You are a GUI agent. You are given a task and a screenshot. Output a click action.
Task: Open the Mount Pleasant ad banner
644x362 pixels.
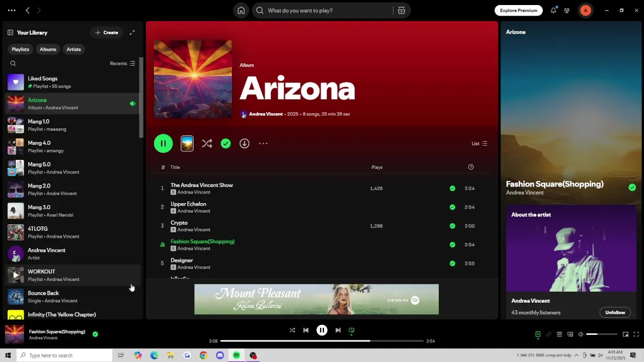tap(316, 300)
